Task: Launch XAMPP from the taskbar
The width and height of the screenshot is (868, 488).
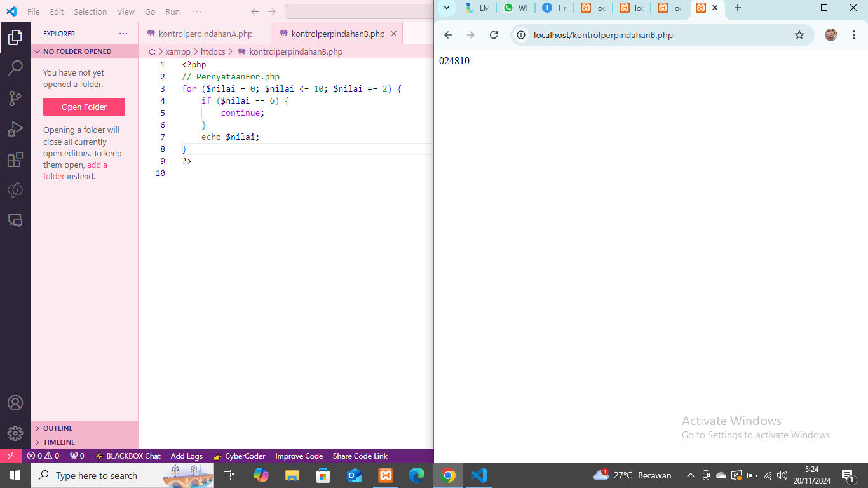Action: click(386, 475)
